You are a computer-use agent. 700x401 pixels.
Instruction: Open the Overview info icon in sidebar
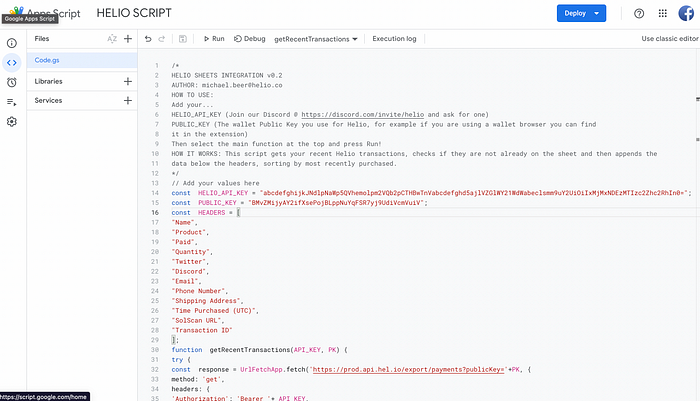(x=12, y=43)
